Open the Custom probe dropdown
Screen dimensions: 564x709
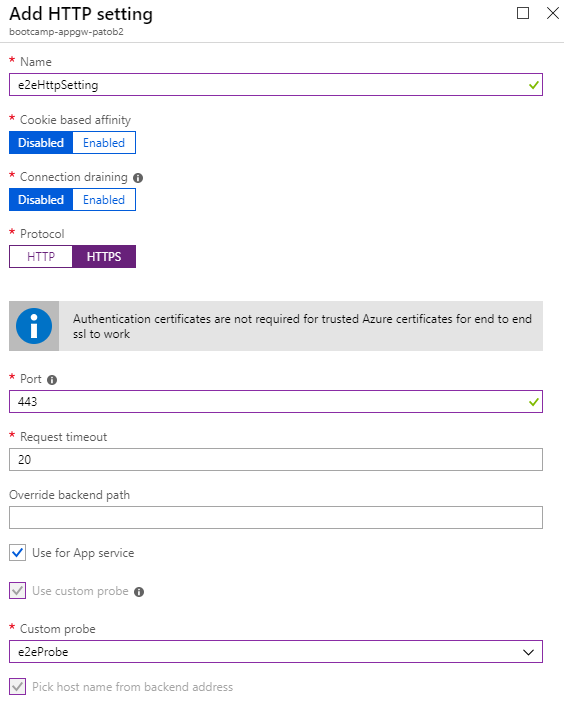click(x=276, y=652)
